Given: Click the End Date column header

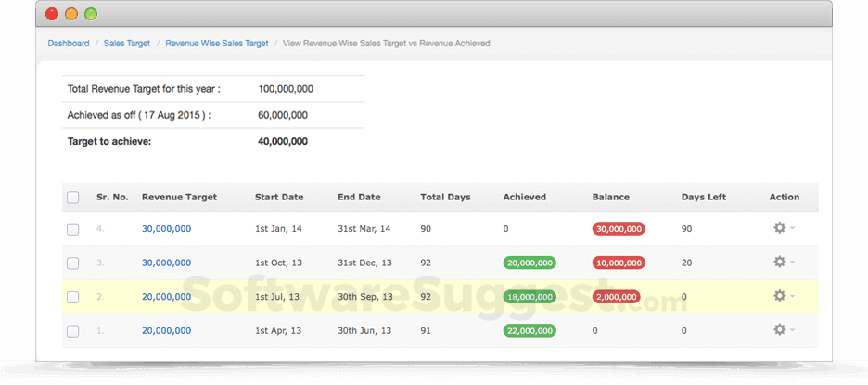Looking at the screenshot, I should (x=359, y=198).
